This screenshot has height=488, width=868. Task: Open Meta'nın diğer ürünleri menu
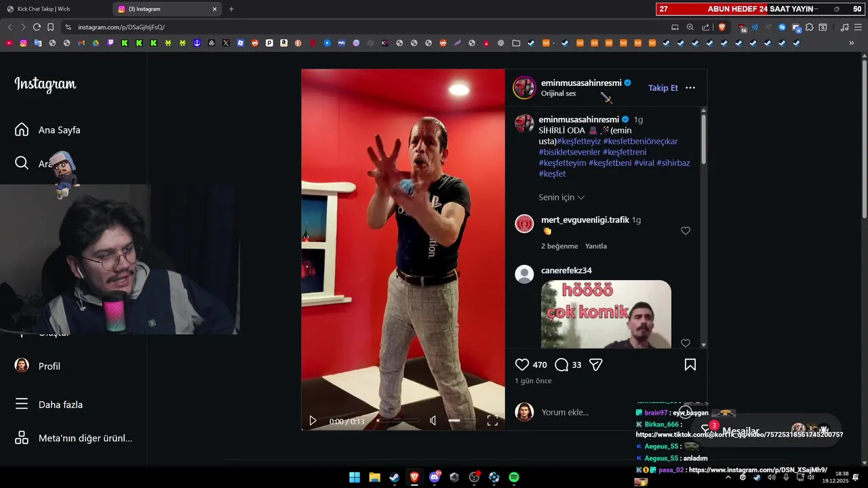click(73, 438)
